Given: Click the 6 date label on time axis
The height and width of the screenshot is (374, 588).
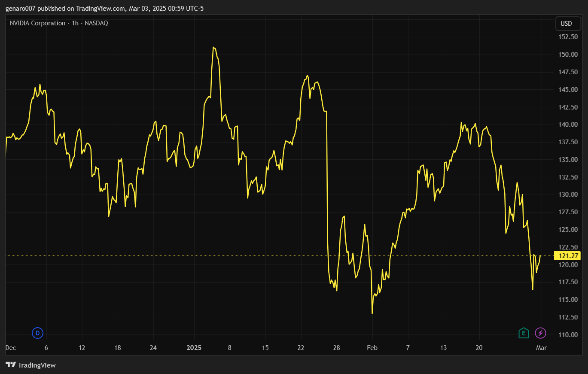Looking at the screenshot, I should point(46,348).
